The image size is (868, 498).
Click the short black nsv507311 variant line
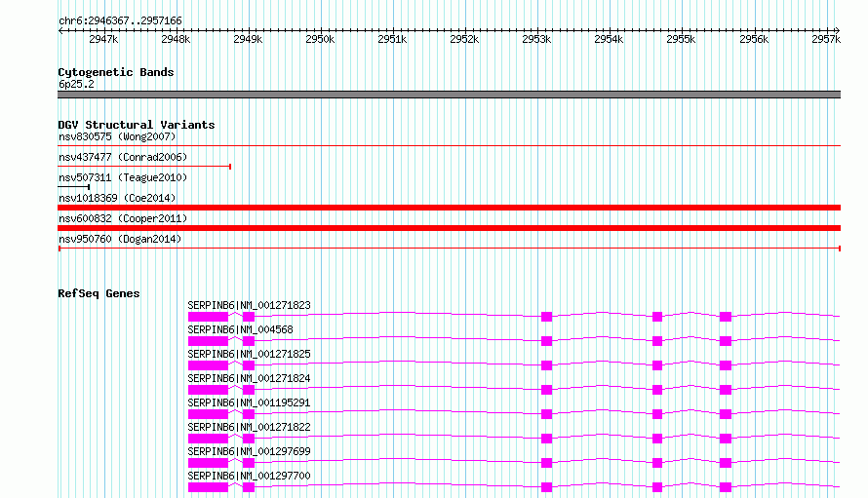tap(73, 187)
